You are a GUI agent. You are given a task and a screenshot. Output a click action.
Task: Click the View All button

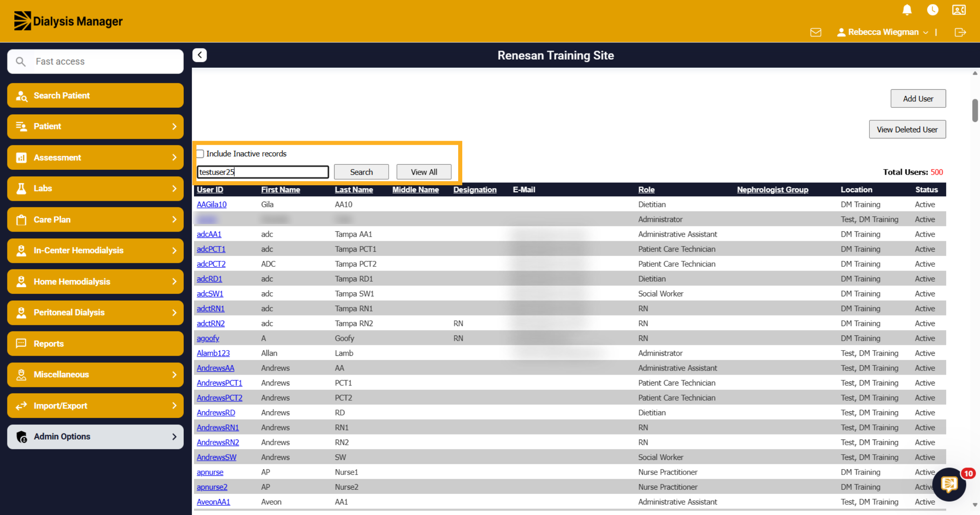tap(424, 172)
